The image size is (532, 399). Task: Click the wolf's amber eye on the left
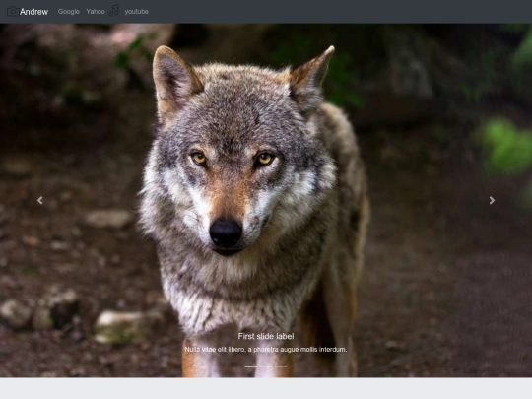(x=198, y=158)
